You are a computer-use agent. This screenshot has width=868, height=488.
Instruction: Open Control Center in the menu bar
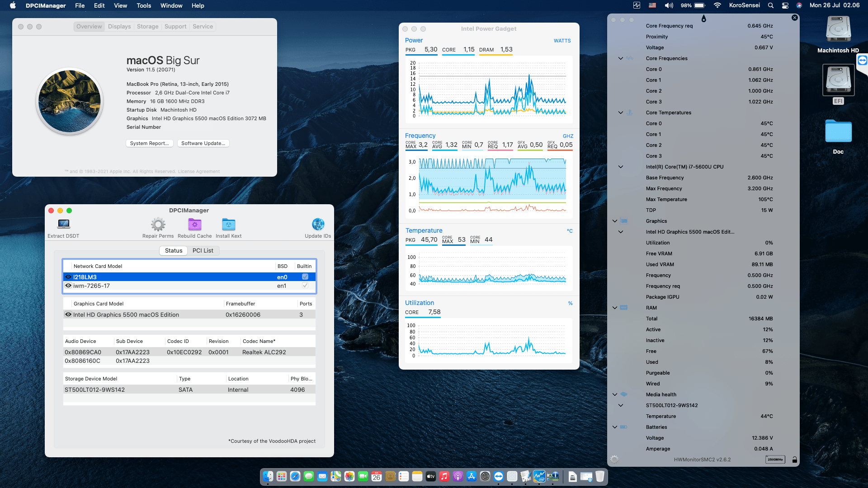click(785, 5)
